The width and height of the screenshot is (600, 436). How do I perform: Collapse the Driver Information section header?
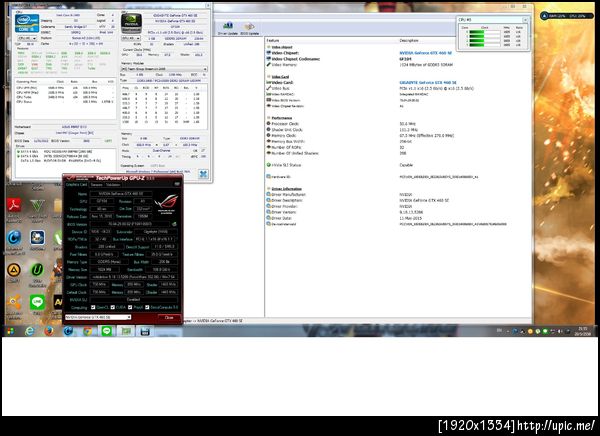[x=286, y=189]
